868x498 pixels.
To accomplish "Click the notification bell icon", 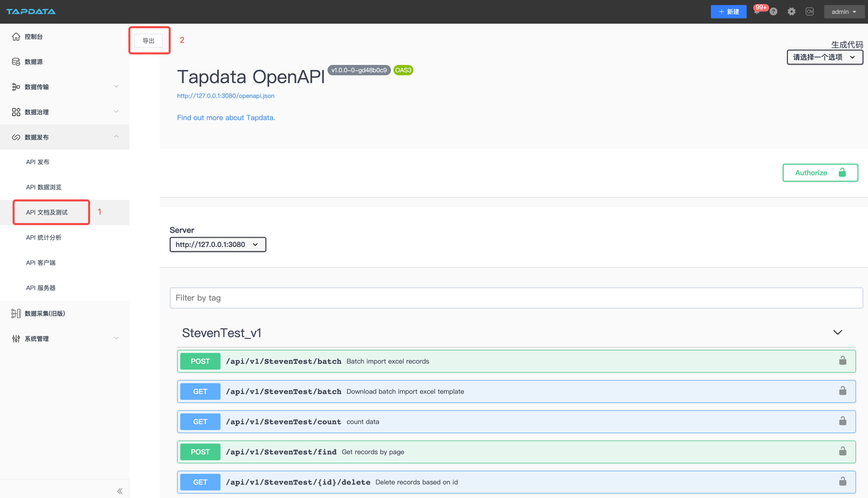I will [757, 12].
